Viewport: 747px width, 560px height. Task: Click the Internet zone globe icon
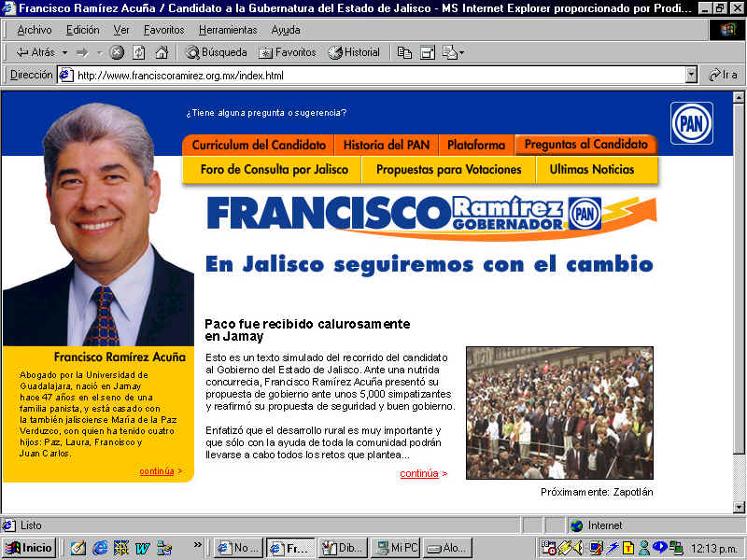[x=577, y=525]
